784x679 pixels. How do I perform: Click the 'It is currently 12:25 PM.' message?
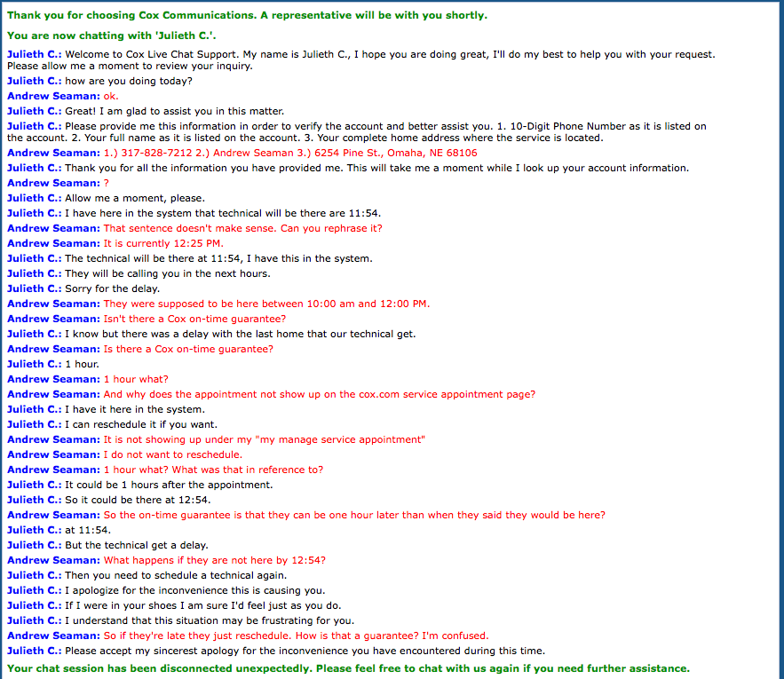coord(115,243)
